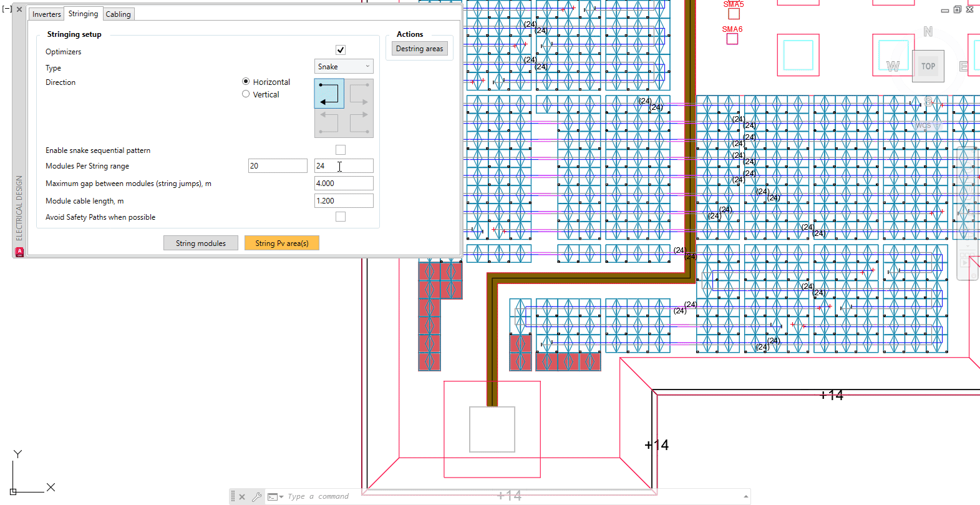Click the Autodesk icon on palette title bar

click(x=19, y=252)
